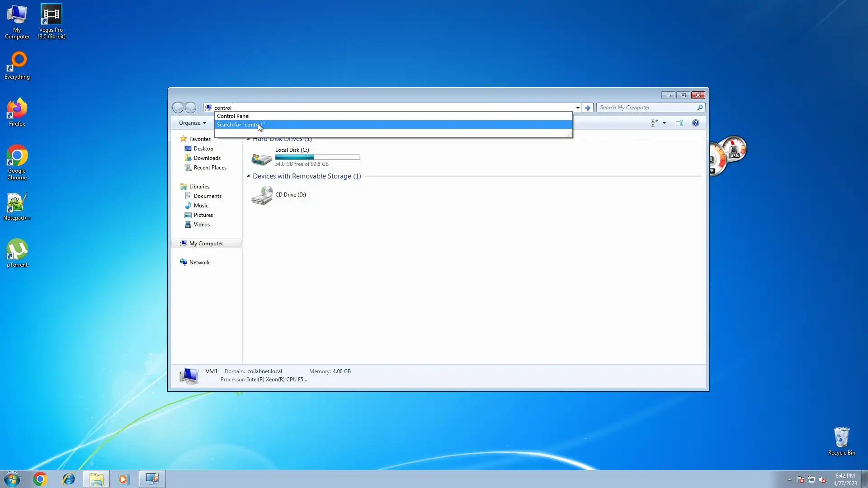Screen dimensions: 868x488
Task: Toggle the preview pane icon
Action: [x=679, y=123]
